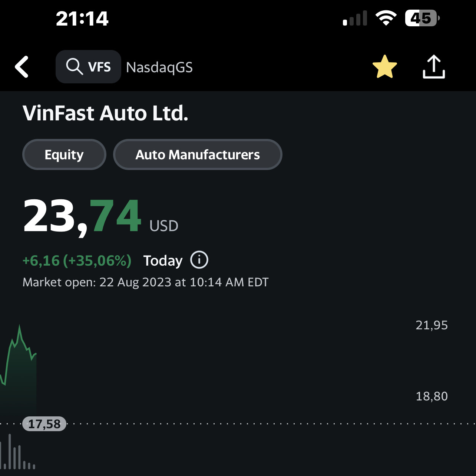Tap the NasdaqGS exchange label

(x=159, y=67)
